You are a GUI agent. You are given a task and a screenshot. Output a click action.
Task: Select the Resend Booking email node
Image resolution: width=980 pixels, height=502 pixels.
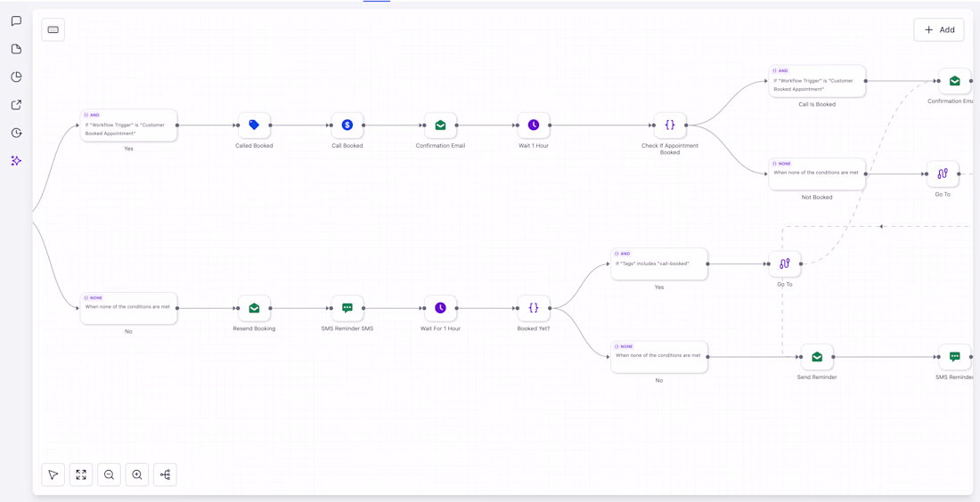(255, 309)
